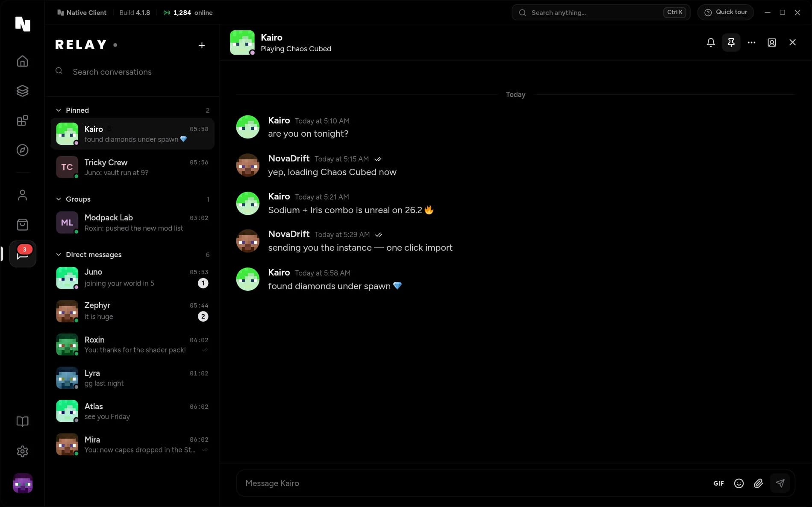Open Juno's direct message
This screenshot has width=812, height=507.
[x=132, y=278]
